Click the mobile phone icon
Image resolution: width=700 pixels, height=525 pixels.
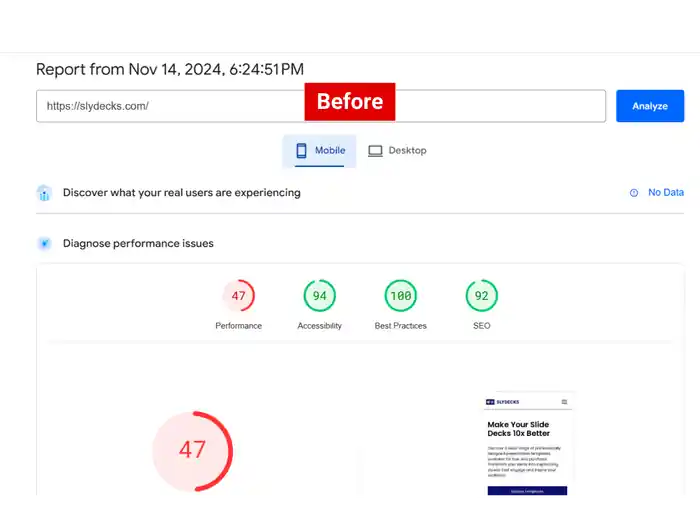(x=301, y=150)
